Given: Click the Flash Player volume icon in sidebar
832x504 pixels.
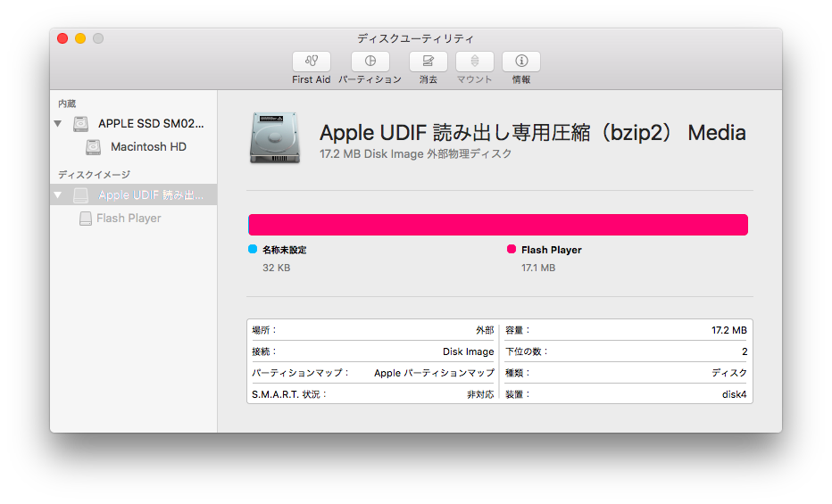Looking at the screenshot, I should point(86,219).
